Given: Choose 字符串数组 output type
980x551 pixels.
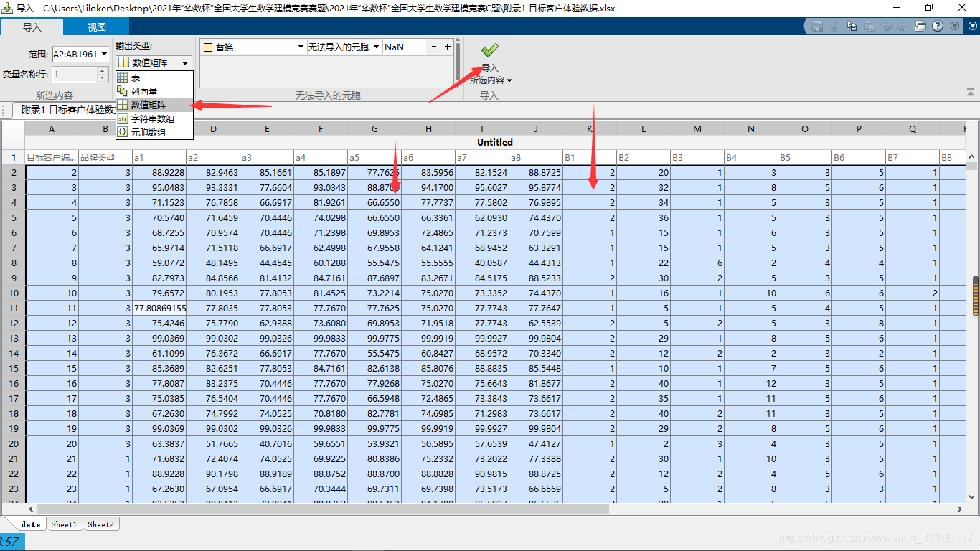Looking at the screenshot, I should 152,119.
